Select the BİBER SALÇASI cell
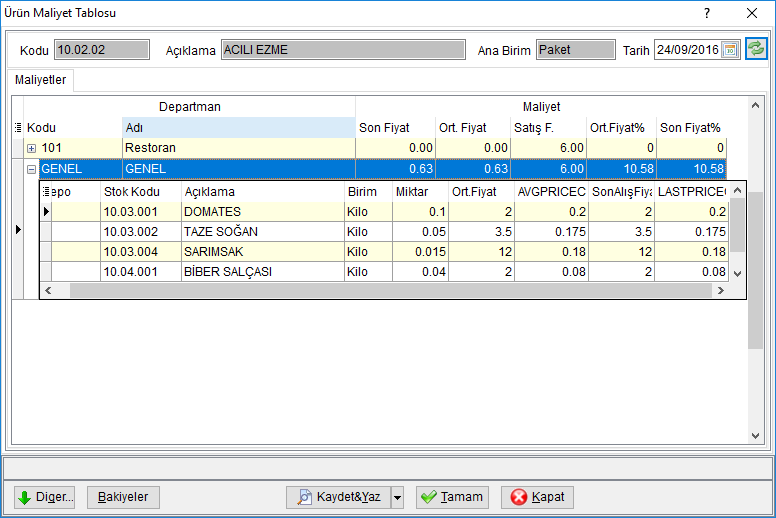This screenshot has width=776, height=518. (263, 272)
